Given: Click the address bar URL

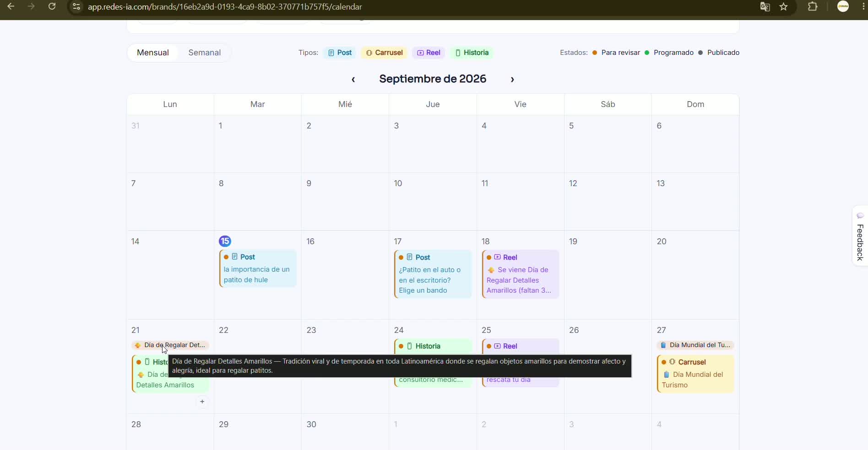Looking at the screenshot, I should point(225,7).
